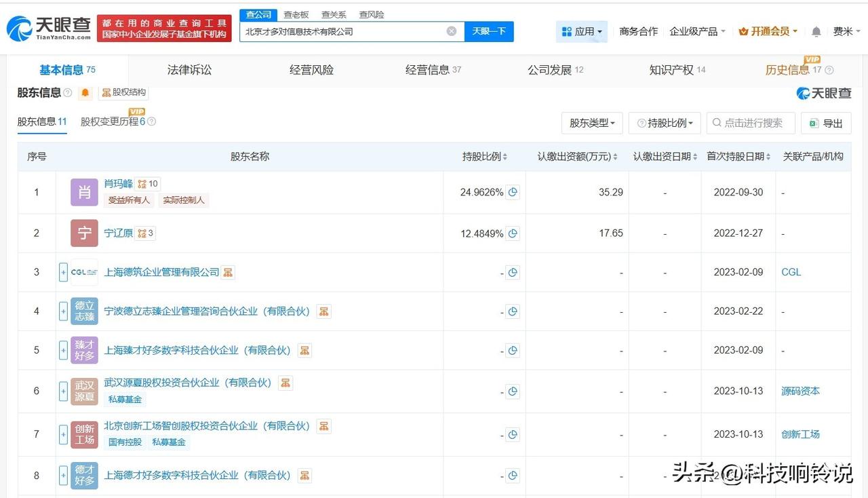
Task: Click the Tianyancha logo in the header
Action: (x=48, y=27)
